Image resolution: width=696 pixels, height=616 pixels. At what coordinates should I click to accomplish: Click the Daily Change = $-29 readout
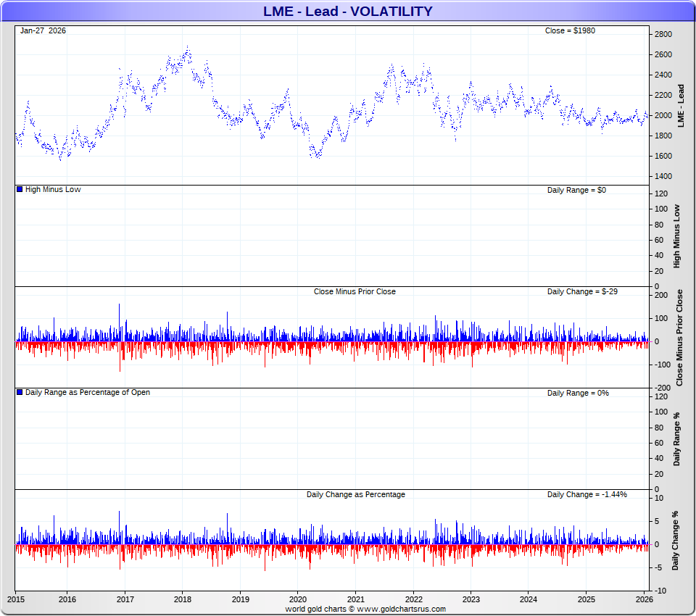coord(582,291)
